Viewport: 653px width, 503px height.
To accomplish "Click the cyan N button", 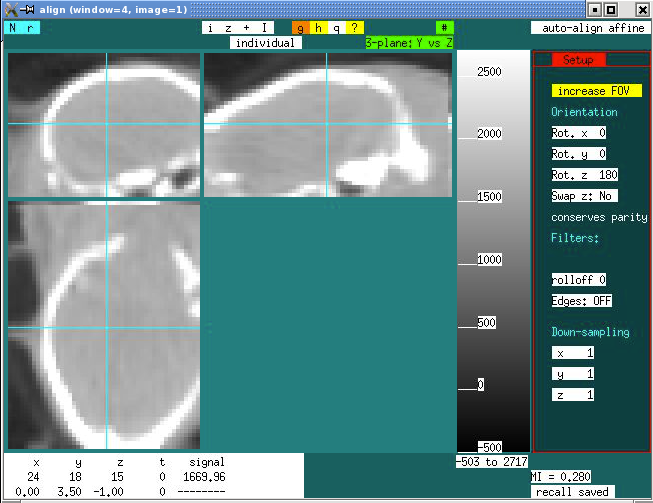I will [13, 28].
